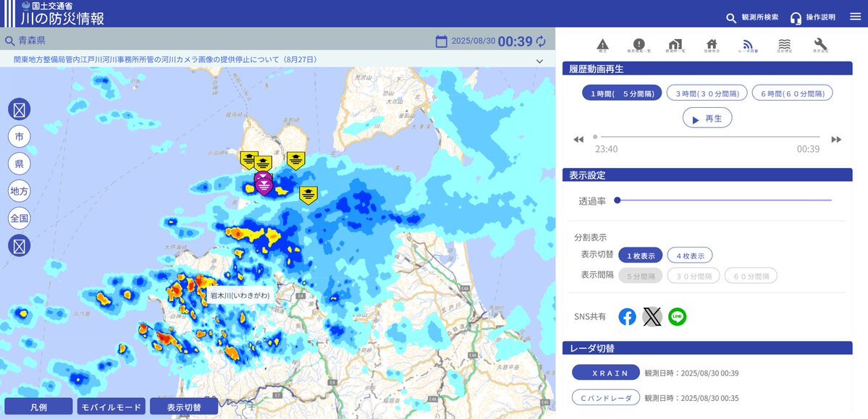This screenshot has height=419, width=868.
Task: Click the レーダ切替 section header
Action: pos(707,348)
